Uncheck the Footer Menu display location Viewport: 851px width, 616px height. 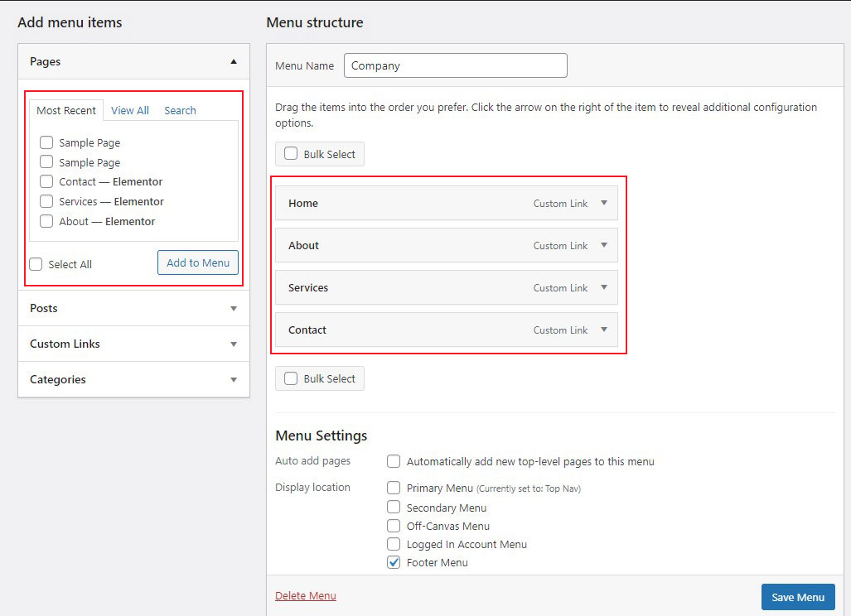coord(394,562)
